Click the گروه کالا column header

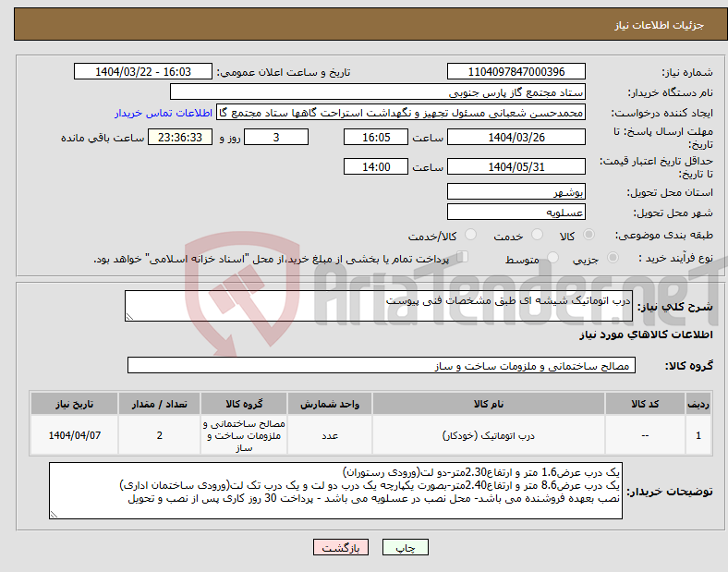point(244,404)
